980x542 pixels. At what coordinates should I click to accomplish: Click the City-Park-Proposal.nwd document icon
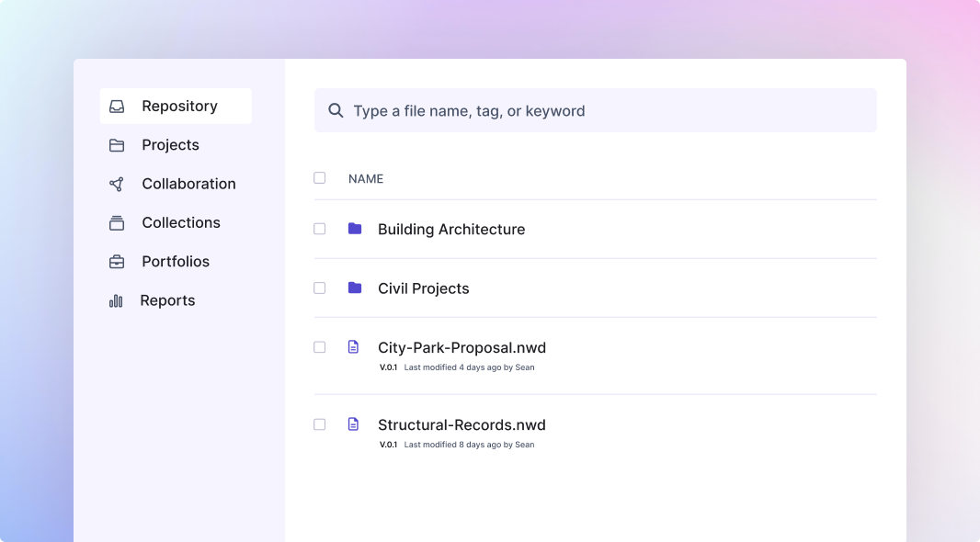point(353,347)
